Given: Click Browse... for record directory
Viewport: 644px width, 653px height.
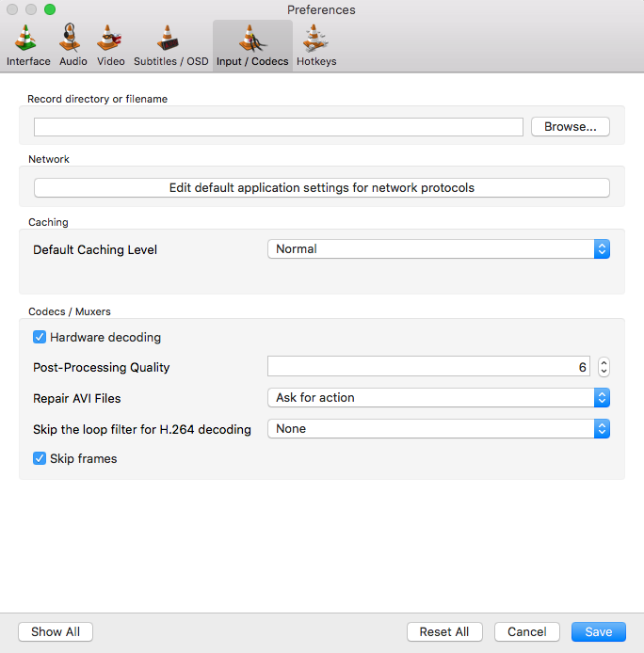Looking at the screenshot, I should click(x=571, y=127).
